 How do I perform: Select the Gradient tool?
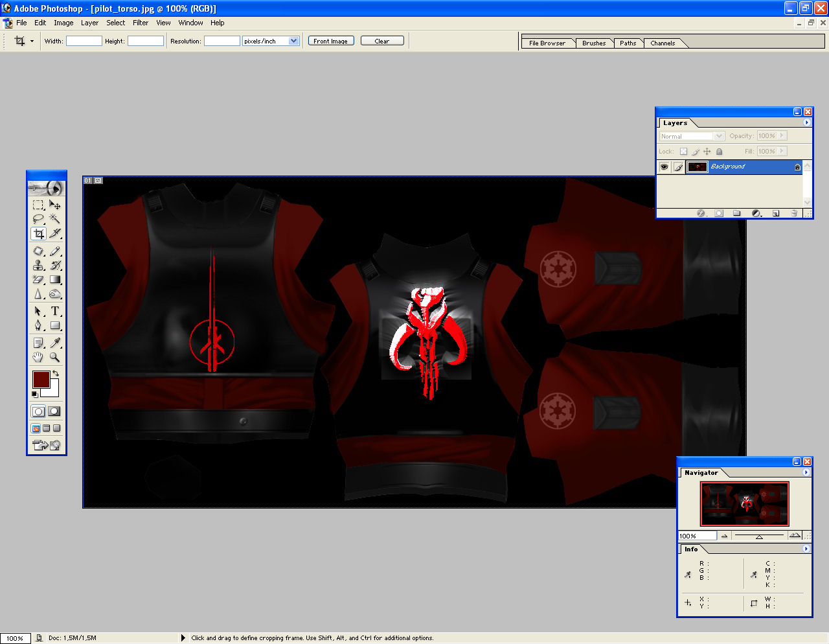click(x=55, y=280)
